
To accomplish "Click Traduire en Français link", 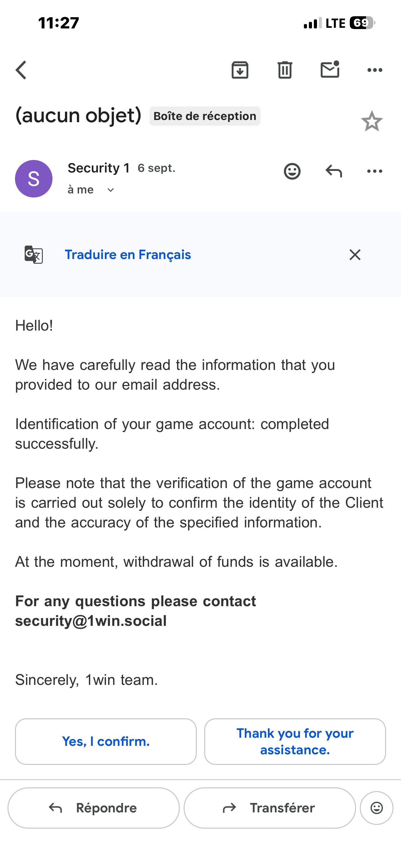I will (128, 255).
